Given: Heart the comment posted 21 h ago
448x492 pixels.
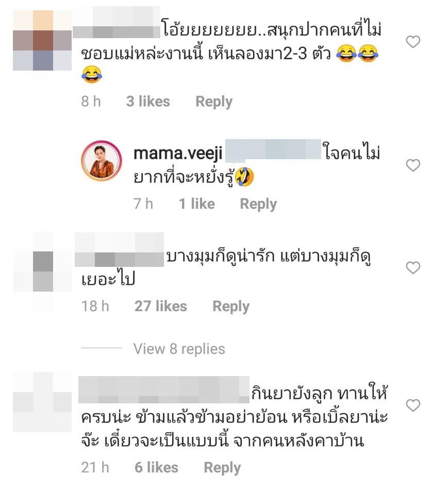Looking at the screenshot, I should click(x=413, y=405).
